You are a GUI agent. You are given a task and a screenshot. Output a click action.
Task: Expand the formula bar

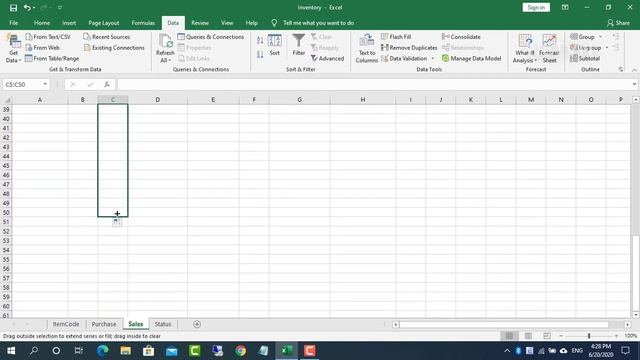634,84
